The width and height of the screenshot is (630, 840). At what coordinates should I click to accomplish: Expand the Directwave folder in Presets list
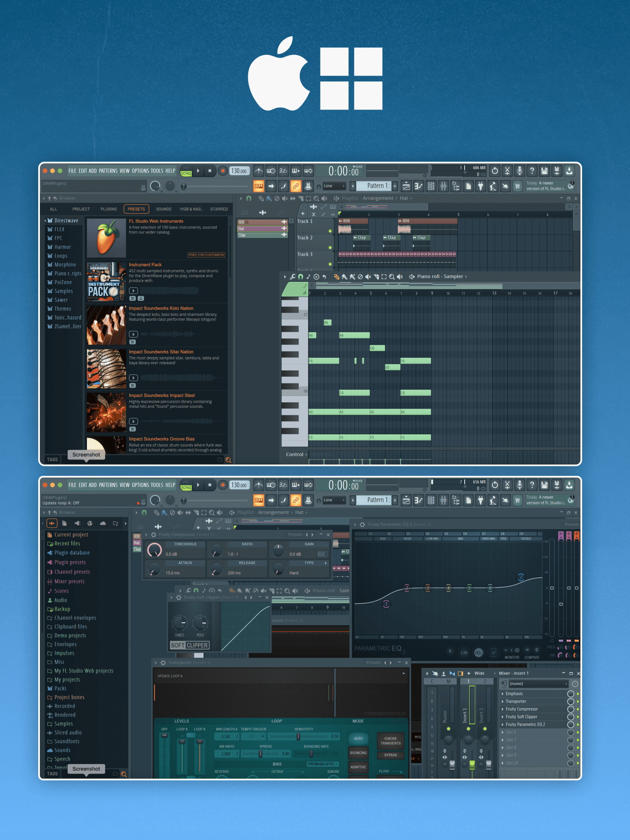click(x=45, y=220)
